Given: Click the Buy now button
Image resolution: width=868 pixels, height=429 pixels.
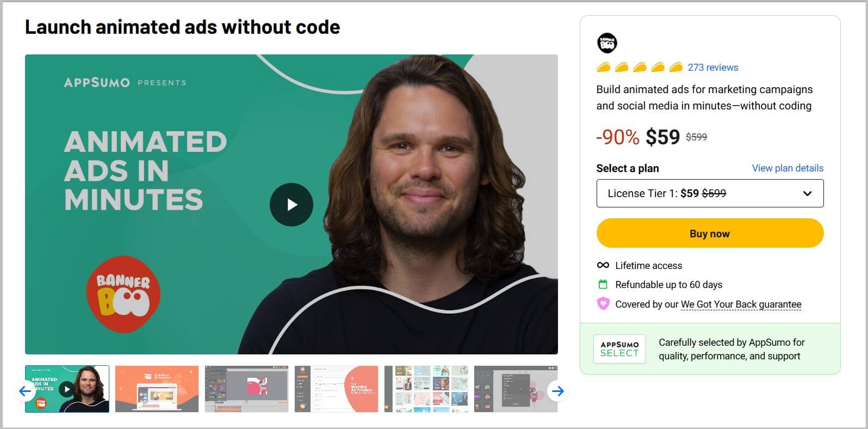Looking at the screenshot, I should pyautogui.click(x=710, y=233).
